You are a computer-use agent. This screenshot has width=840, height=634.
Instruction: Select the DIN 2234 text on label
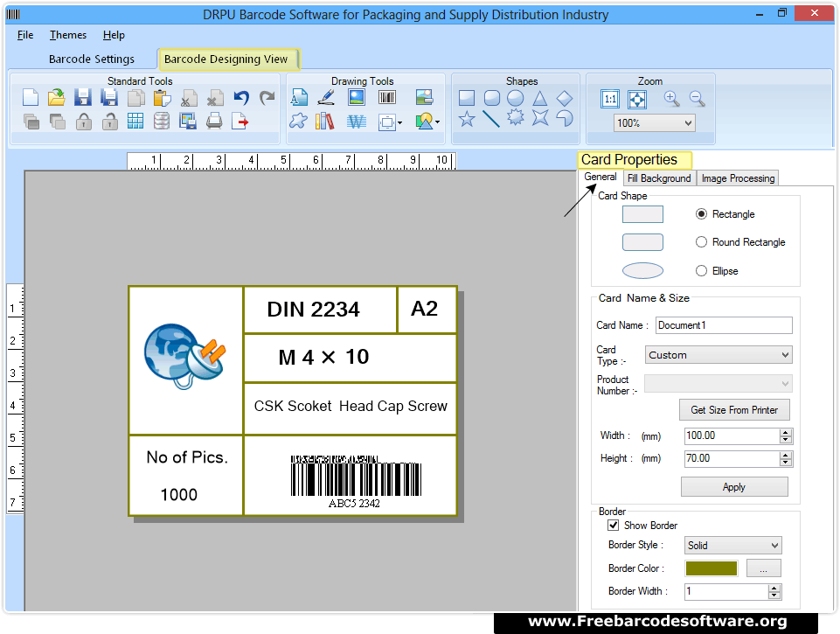tap(314, 310)
